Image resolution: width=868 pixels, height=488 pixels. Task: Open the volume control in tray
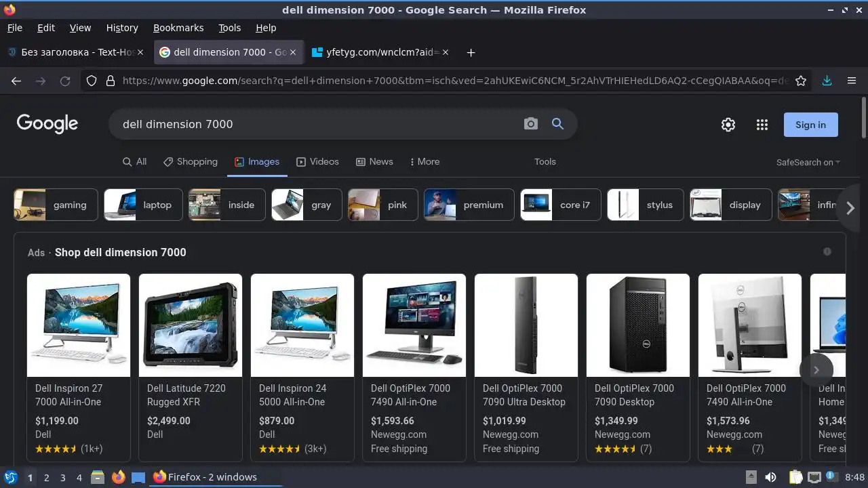point(770,477)
